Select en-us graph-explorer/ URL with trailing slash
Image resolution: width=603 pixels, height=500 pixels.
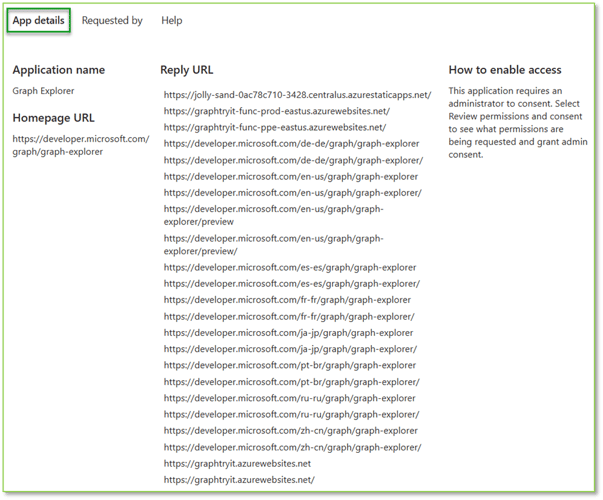point(292,193)
